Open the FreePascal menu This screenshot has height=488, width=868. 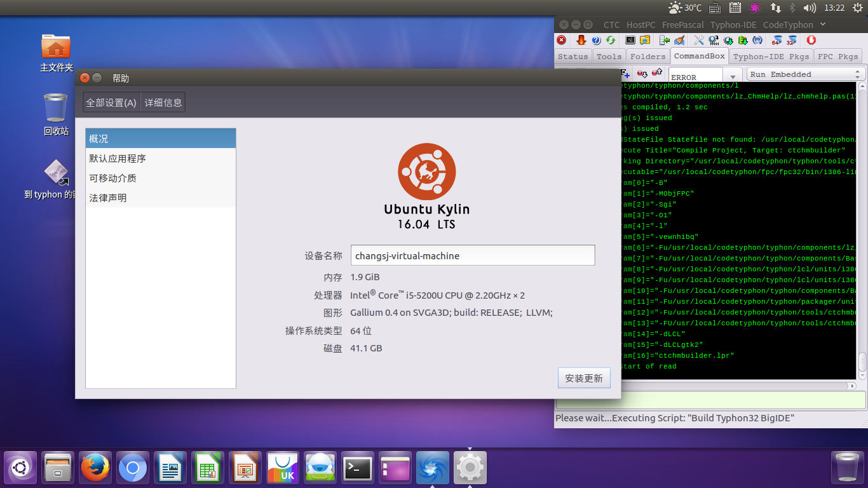682,25
